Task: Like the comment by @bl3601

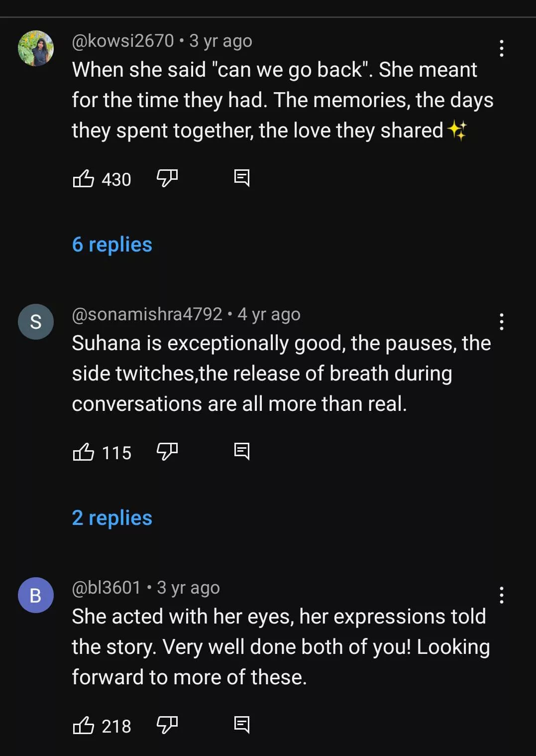Action: point(84,725)
